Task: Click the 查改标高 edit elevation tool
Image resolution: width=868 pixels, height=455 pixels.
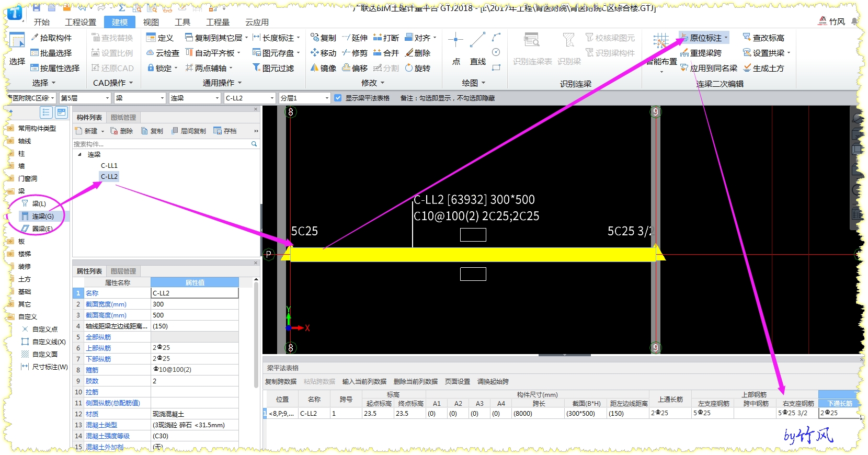Action: (x=763, y=38)
